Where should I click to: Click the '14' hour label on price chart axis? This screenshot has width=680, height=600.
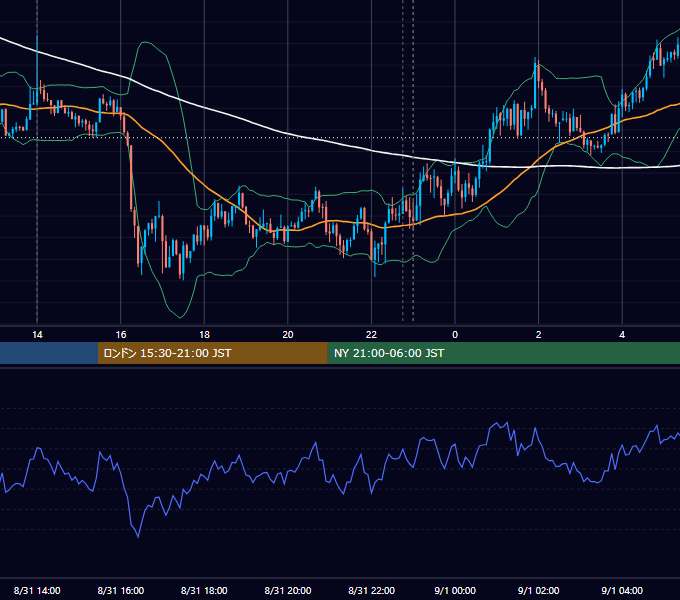point(37,335)
